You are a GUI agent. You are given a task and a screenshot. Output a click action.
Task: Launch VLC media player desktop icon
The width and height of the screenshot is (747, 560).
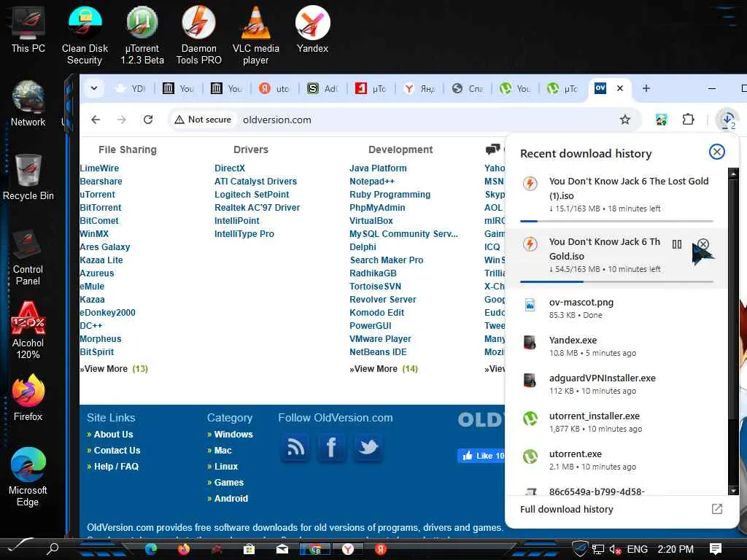256,35
